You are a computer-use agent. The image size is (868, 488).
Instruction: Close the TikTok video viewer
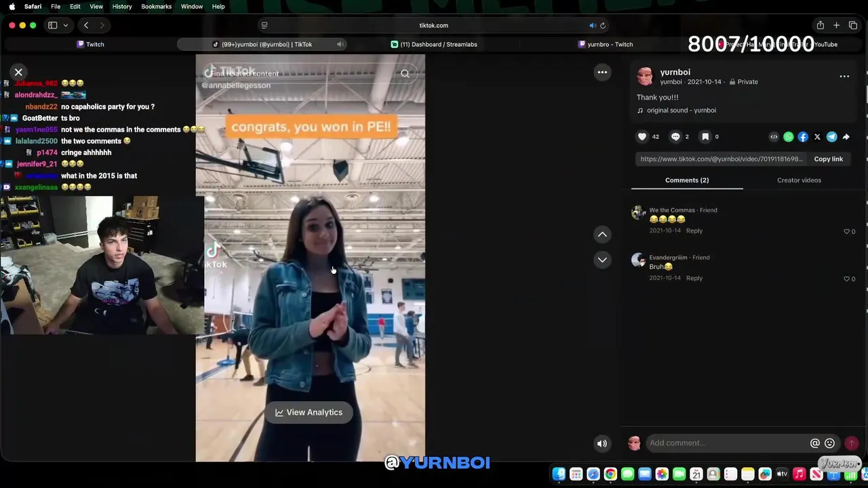tap(18, 72)
